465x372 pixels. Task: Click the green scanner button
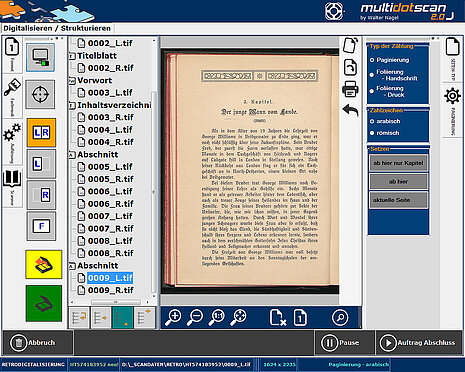[x=44, y=303]
